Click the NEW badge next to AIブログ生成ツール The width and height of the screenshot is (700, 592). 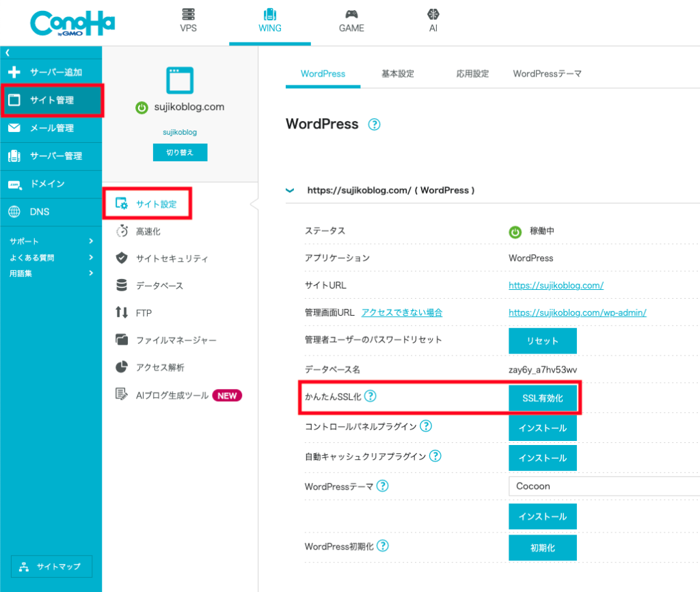tap(227, 396)
